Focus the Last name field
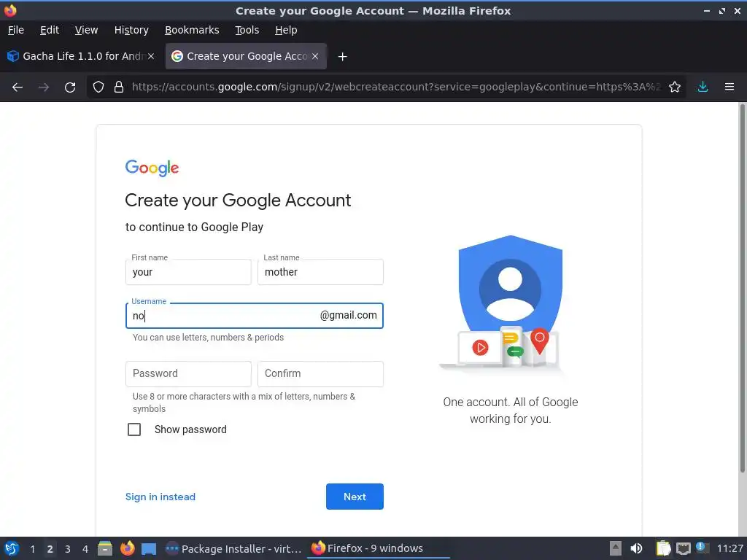 tap(320, 272)
